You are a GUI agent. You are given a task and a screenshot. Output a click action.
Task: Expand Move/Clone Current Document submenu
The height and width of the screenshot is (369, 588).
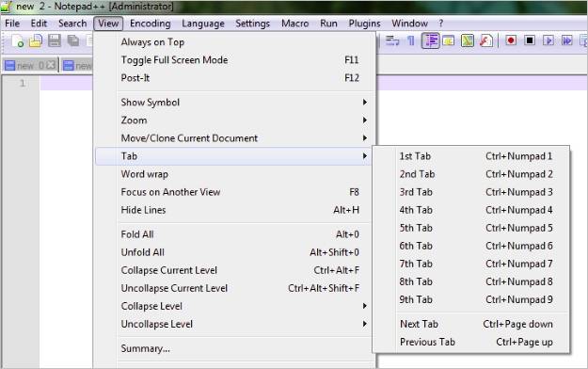(x=233, y=138)
